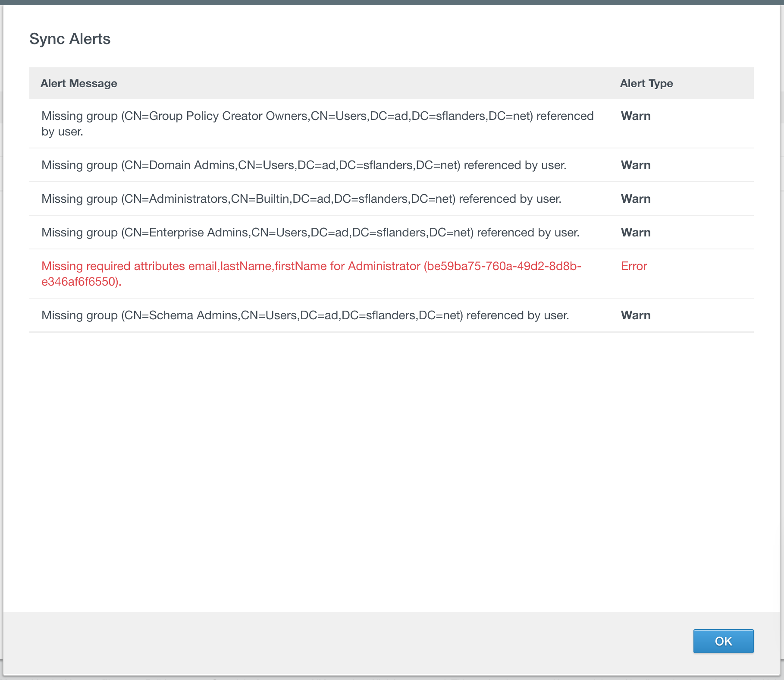Select the Domain Admins missing group alert
The height and width of the screenshot is (680, 784).
(x=304, y=165)
